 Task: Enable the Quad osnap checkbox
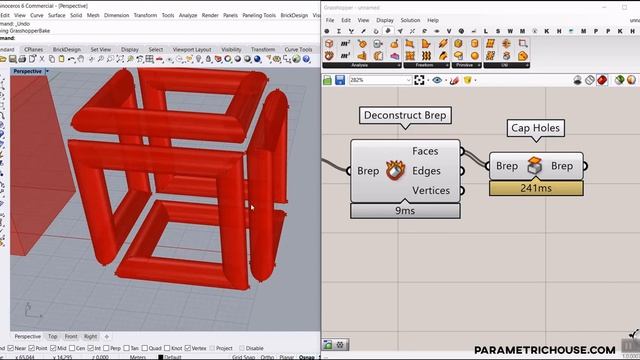[144, 348]
